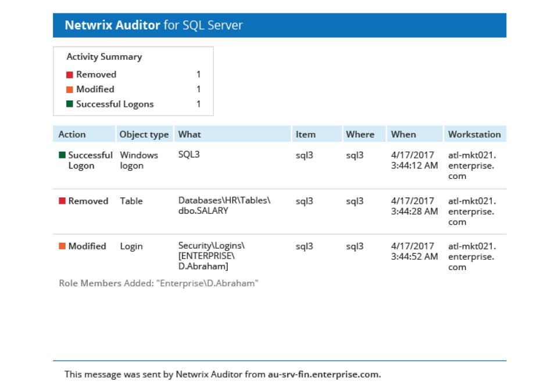The image size is (558, 392).
Task: Click the Table object type cell
Action: (131, 201)
